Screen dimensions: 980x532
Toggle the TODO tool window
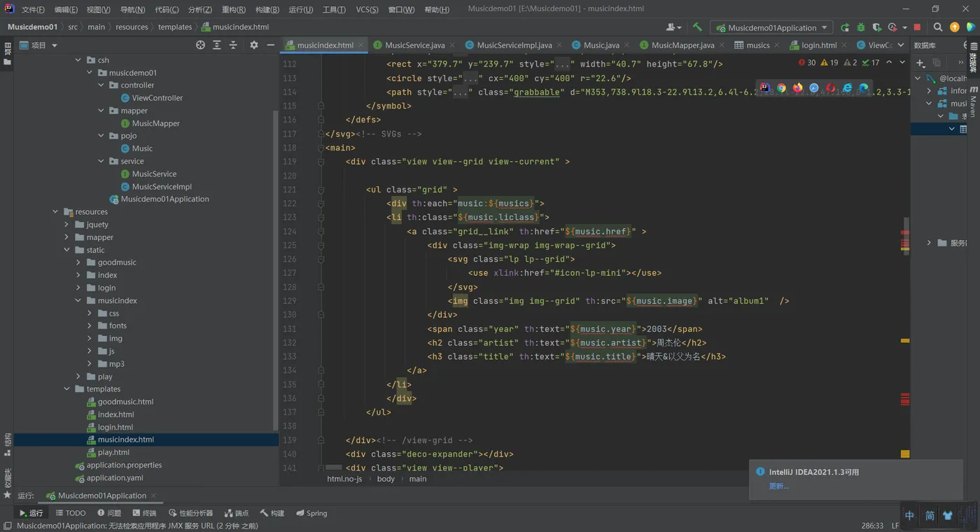pos(70,513)
